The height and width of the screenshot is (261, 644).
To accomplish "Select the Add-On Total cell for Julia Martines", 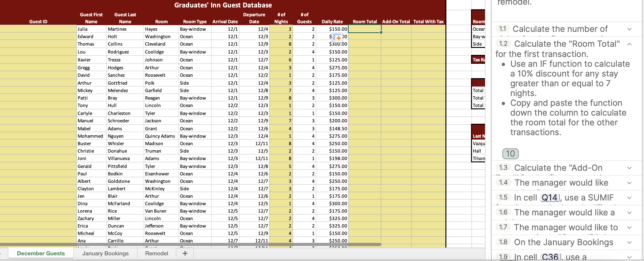I will click(x=396, y=29).
